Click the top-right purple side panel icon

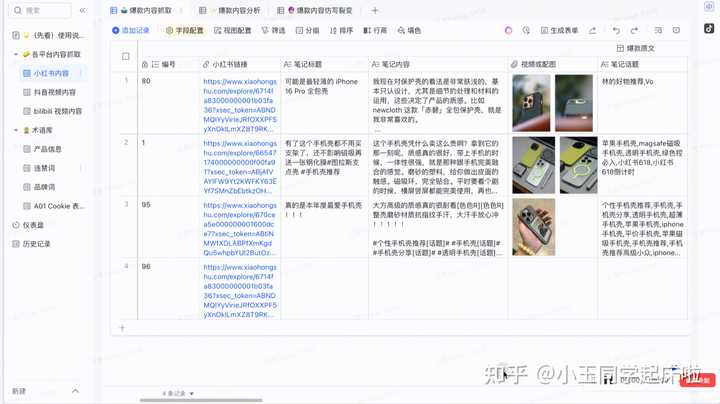click(x=709, y=6)
